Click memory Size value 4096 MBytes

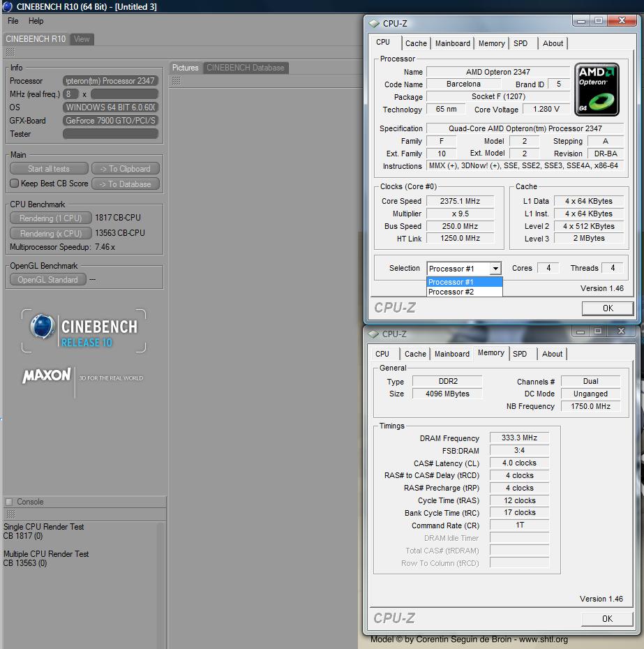coord(447,394)
